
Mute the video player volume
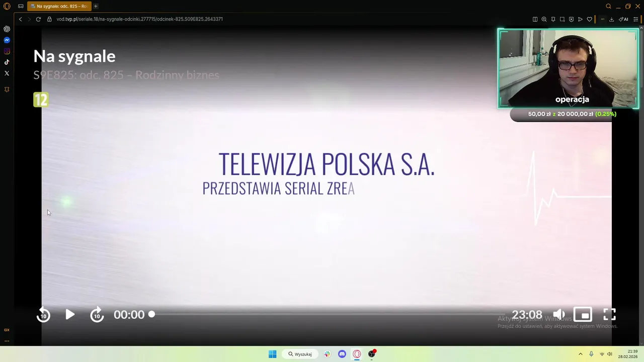pyautogui.click(x=559, y=315)
